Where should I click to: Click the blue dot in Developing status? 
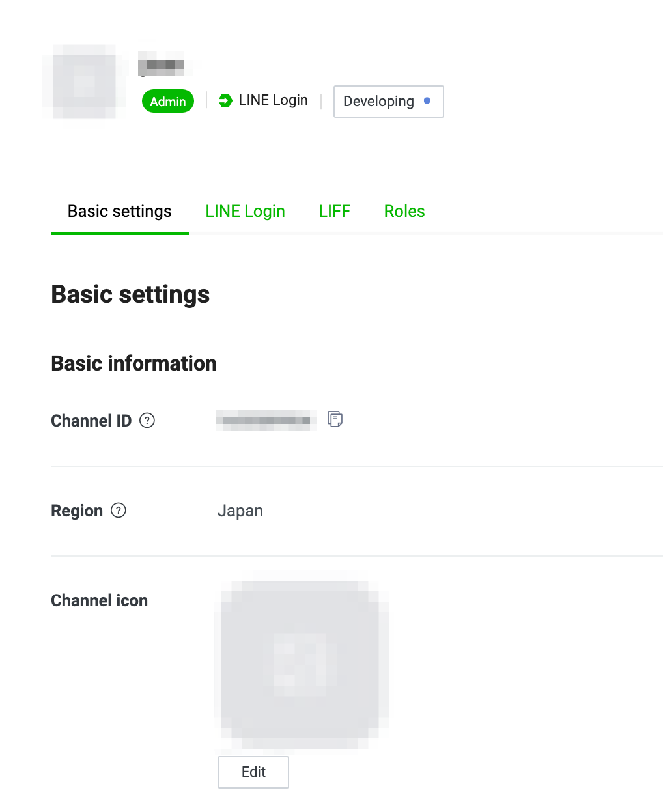(427, 101)
